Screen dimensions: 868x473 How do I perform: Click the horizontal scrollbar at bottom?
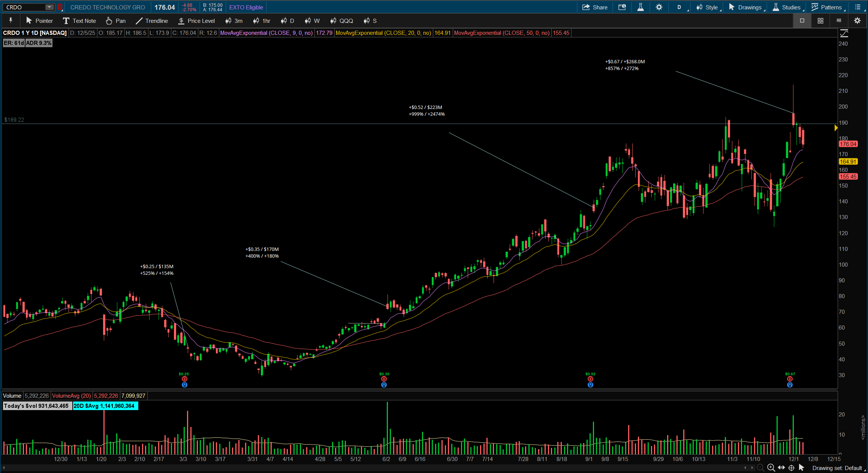[375, 468]
